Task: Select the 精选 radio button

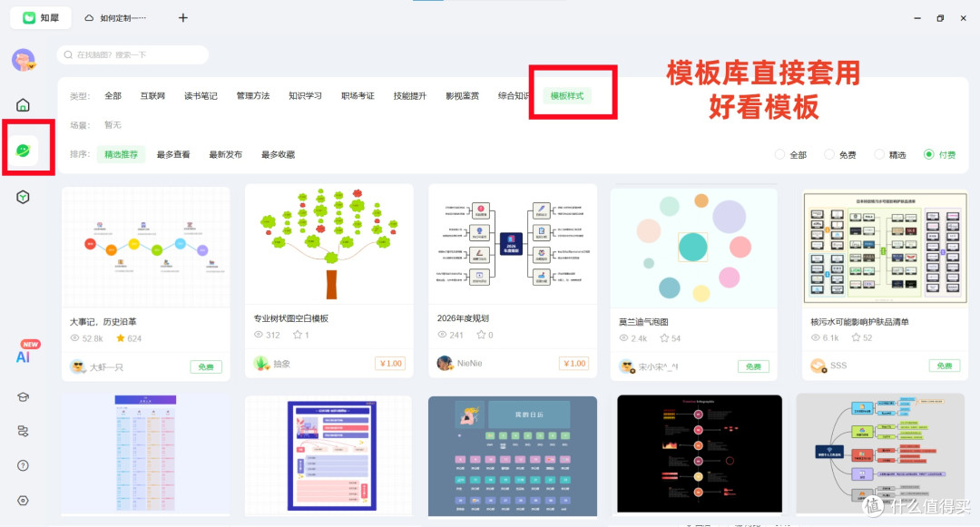Action: click(878, 154)
